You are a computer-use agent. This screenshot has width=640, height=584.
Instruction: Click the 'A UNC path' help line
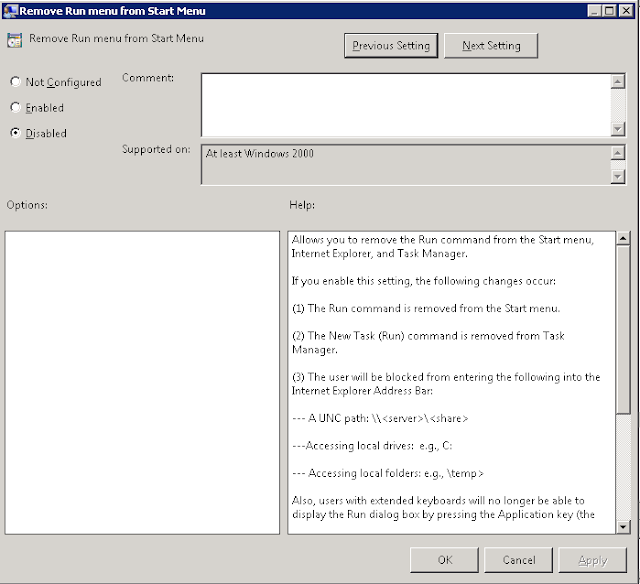pos(380,418)
